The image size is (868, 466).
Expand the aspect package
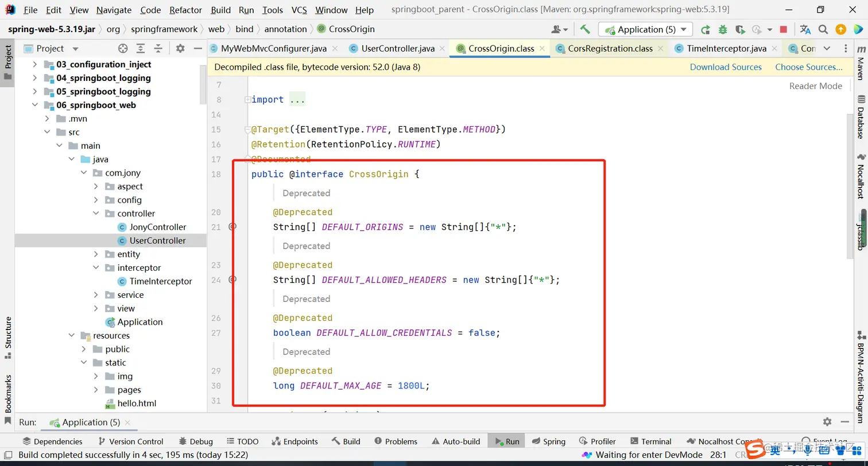tap(96, 187)
